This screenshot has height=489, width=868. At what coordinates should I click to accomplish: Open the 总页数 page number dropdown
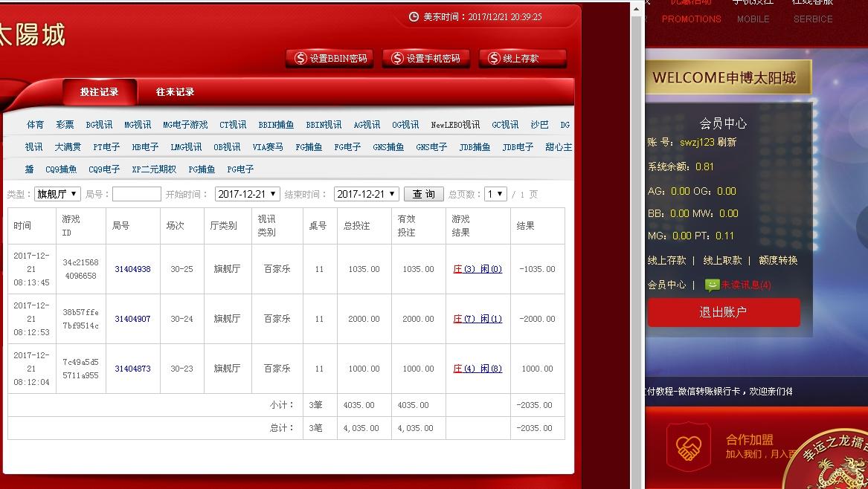[497, 193]
